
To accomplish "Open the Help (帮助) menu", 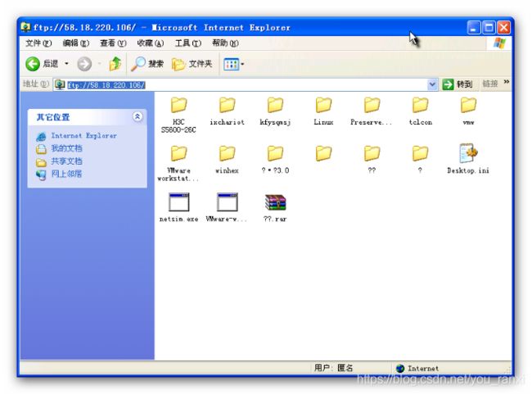I will (x=225, y=43).
